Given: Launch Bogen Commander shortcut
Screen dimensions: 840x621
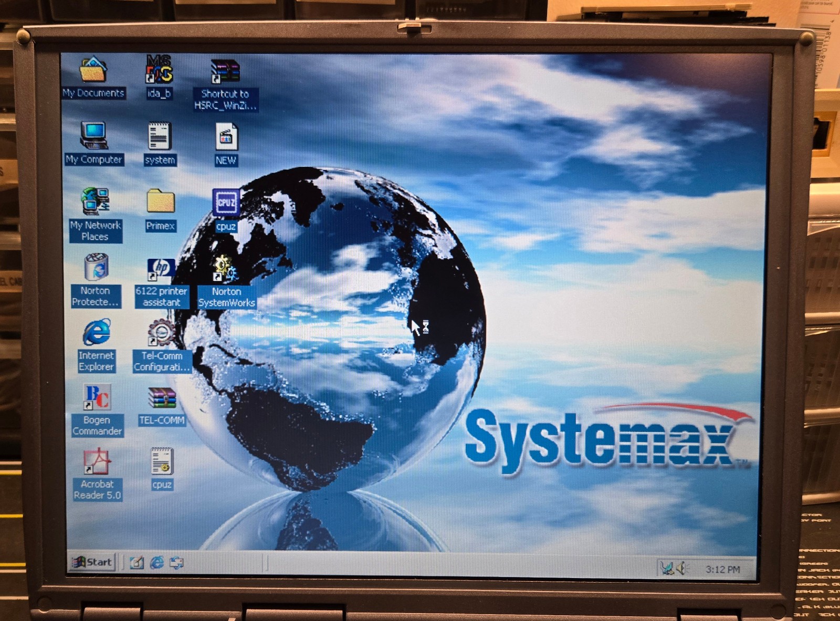Looking at the screenshot, I should click(97, 397).
